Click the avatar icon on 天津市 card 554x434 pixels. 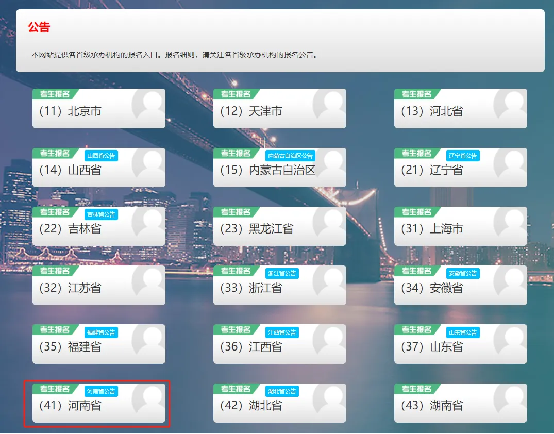click(x=329, y=104)
